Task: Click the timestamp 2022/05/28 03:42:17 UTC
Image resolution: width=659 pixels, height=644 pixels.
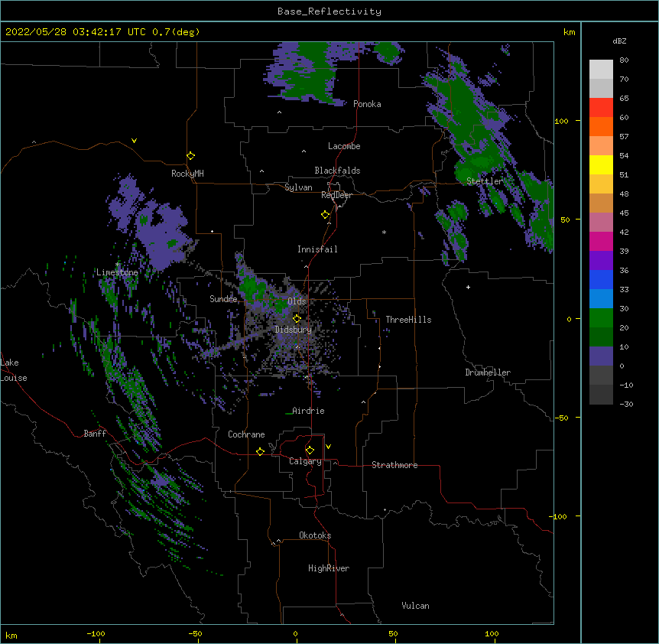Action: (x=75, y=32)
